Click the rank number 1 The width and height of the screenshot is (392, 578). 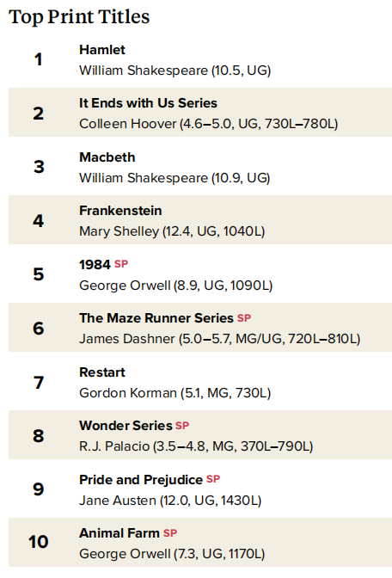coord(39,59)
